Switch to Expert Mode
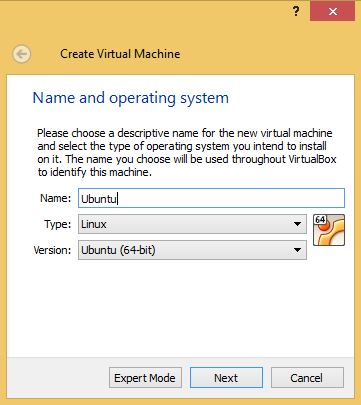361x405 pixels. click(145, 378)
